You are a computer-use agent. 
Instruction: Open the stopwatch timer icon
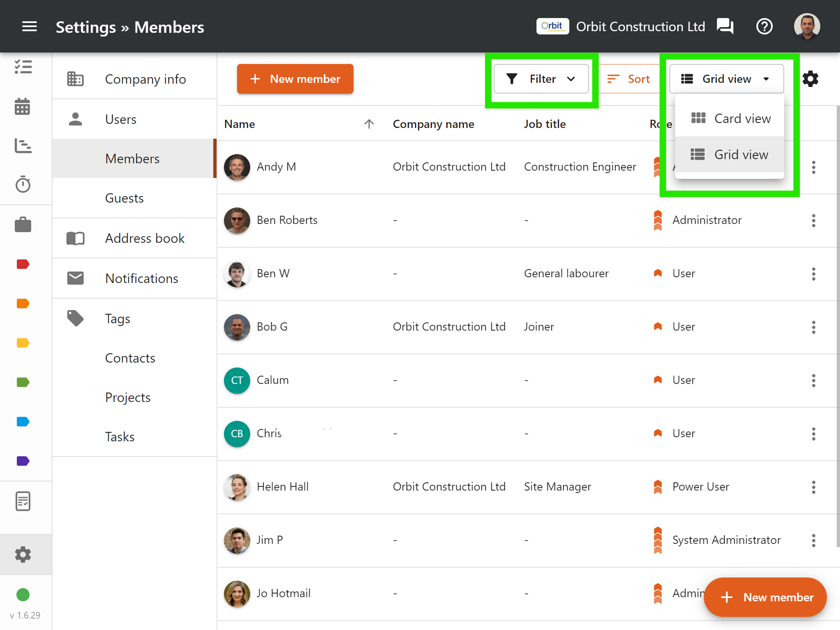23,185
